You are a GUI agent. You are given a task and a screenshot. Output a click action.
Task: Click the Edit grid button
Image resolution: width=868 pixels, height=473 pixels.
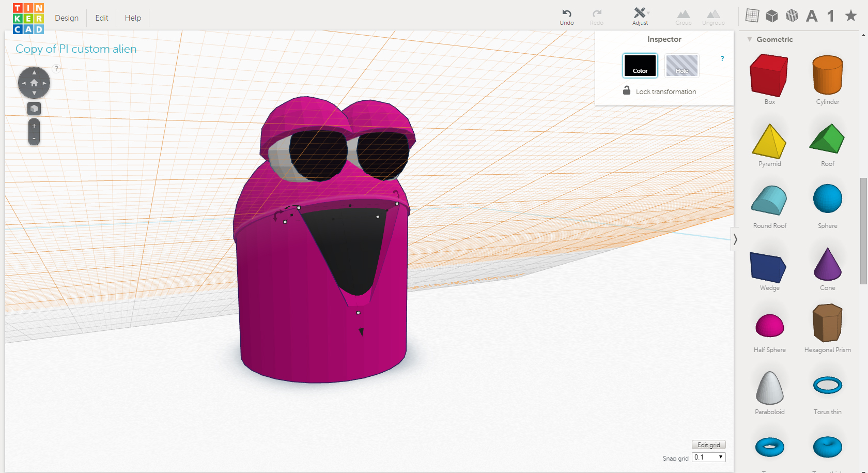click(709, 445)
